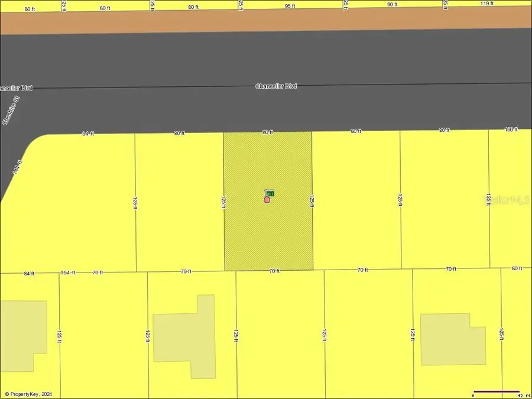This screenshot has width=532, height=399.
Task: Click the 119 ft dimension label
Action: click(x=486, y=4)
